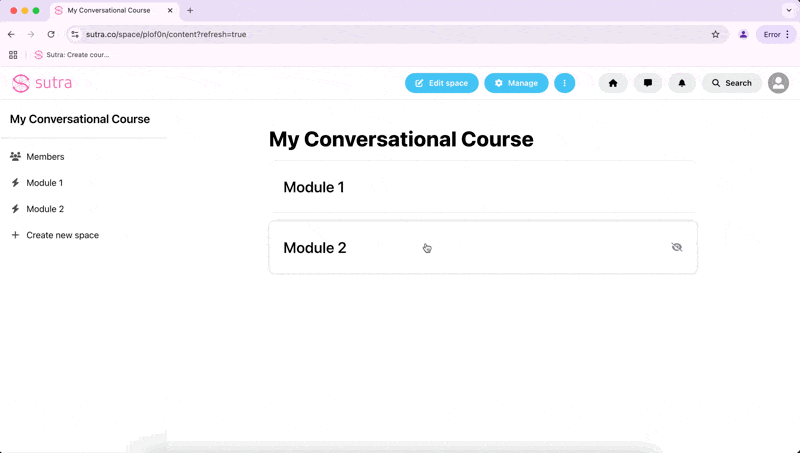Open the Search field
Image resolution: width=800 pixels, height=453 pixels.
coord(732,83)
